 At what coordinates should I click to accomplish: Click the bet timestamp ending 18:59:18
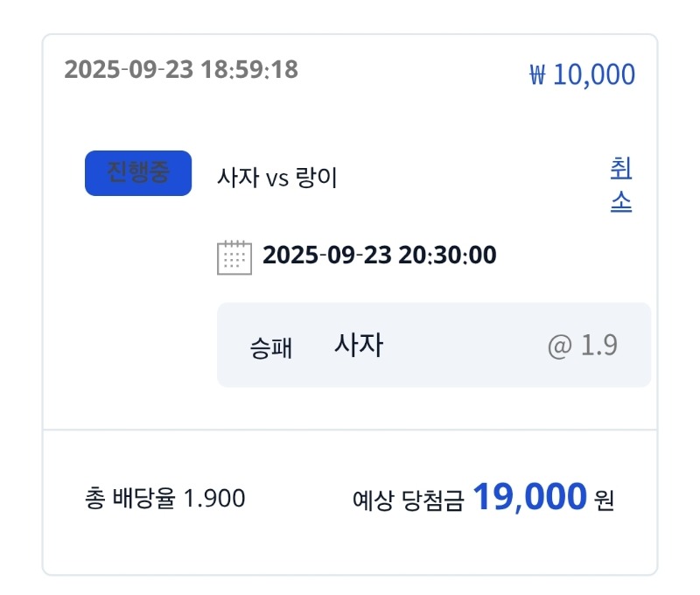click(181, 70)
